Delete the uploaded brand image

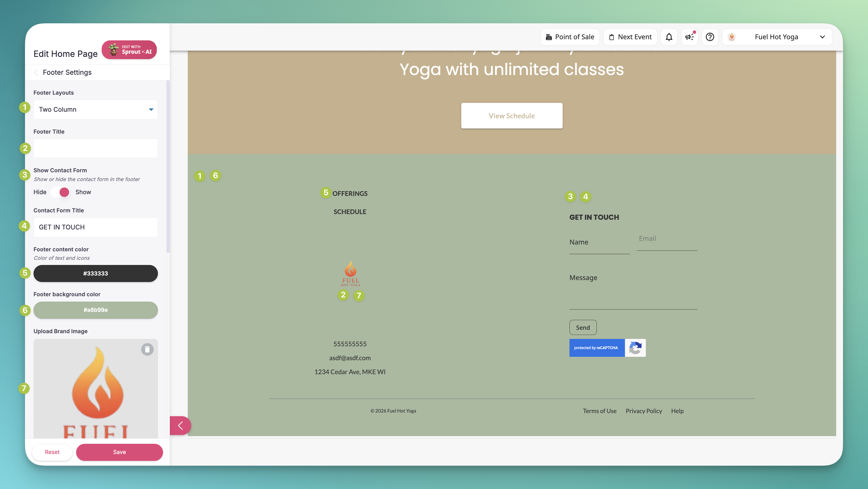[x=147, y=349]
